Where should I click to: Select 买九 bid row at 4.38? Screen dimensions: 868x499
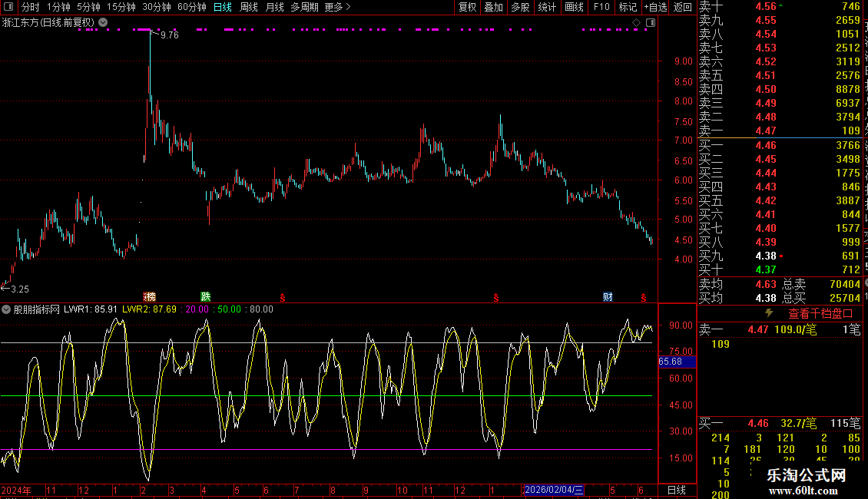click(x=780, y=256)
